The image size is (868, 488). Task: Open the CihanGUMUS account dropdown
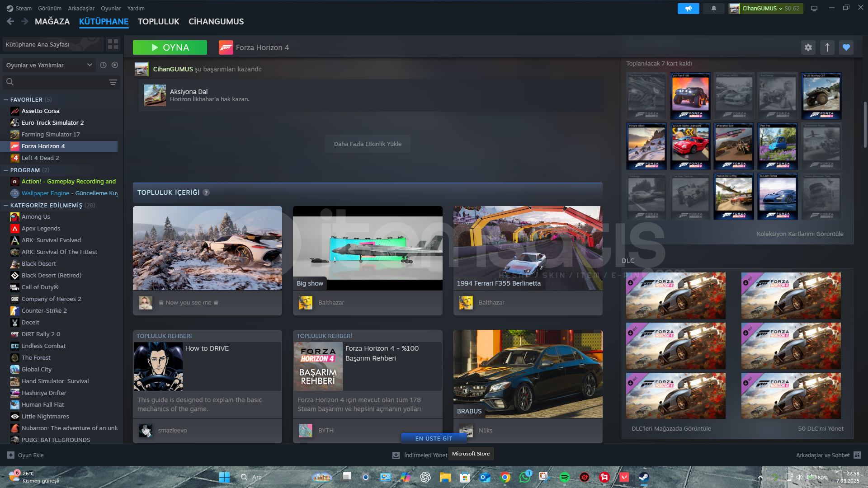point(766,9)
